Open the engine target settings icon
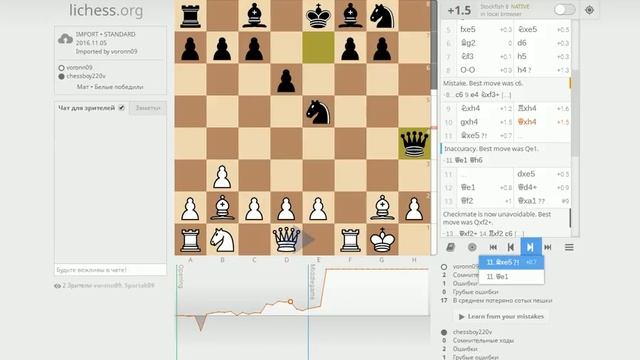 [589, 10]
